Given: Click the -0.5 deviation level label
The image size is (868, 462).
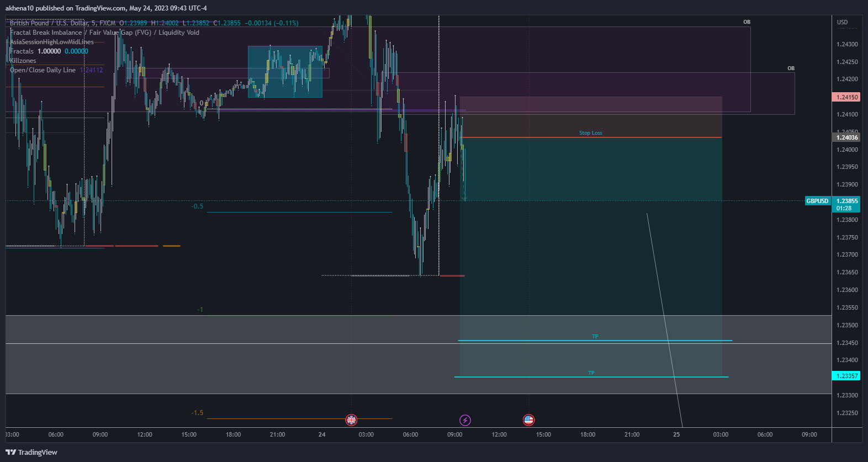Looking at the screenshot, I should pyautogui.click(x=197, y=206).
